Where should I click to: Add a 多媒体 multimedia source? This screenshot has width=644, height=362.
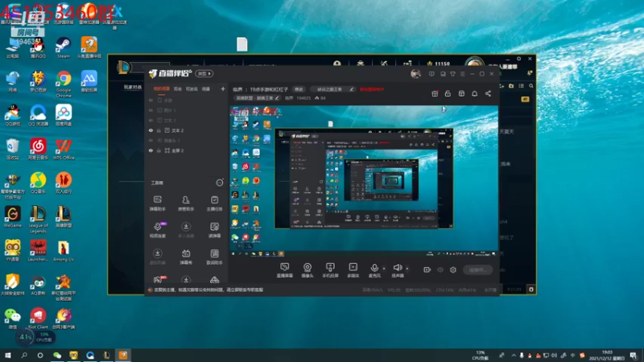353,270
